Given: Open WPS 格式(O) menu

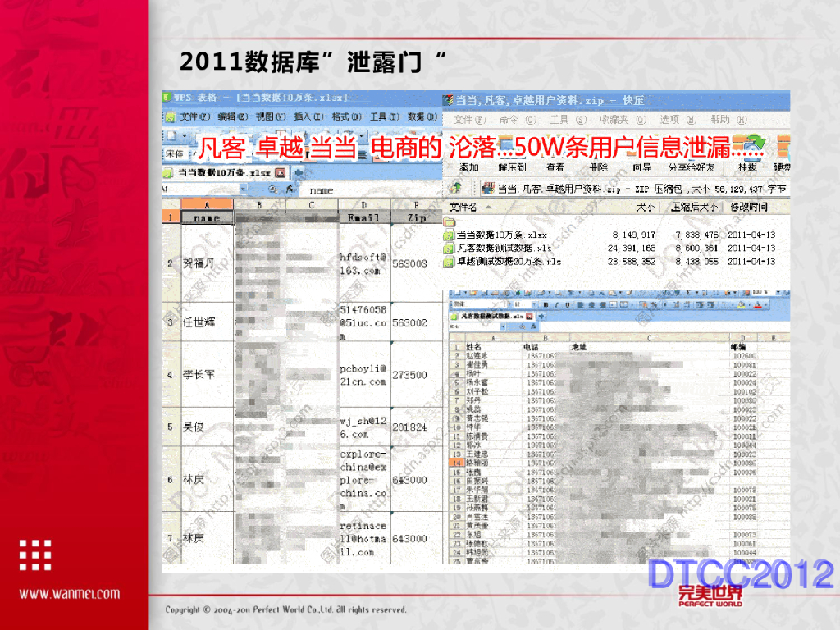Looking at the screenshot, I should (347, 116).
